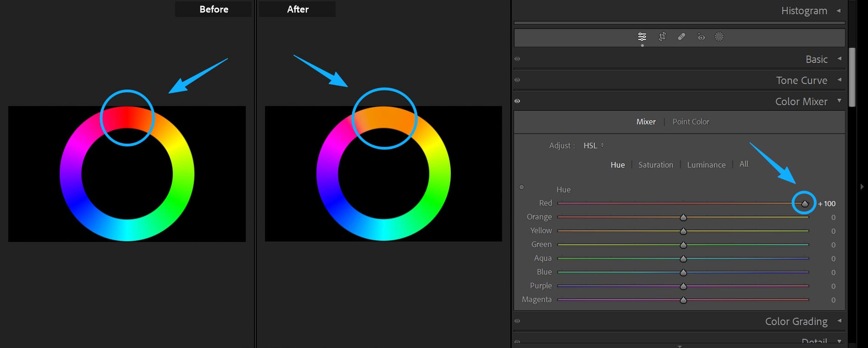Image resolution: width=868 pixels, height=348 pixels.
Task: Click the Red slider label
Action: tap(545, 203)
